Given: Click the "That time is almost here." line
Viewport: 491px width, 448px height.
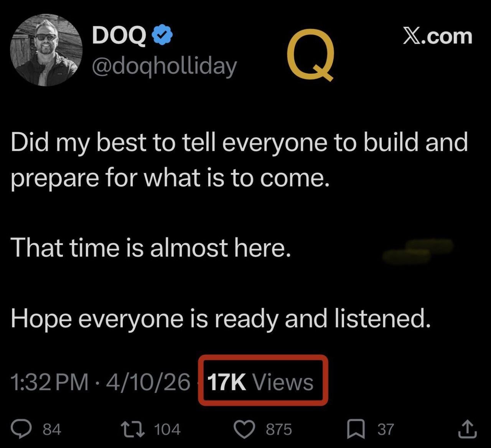Looking at the screenshot, I should point(150,247).
